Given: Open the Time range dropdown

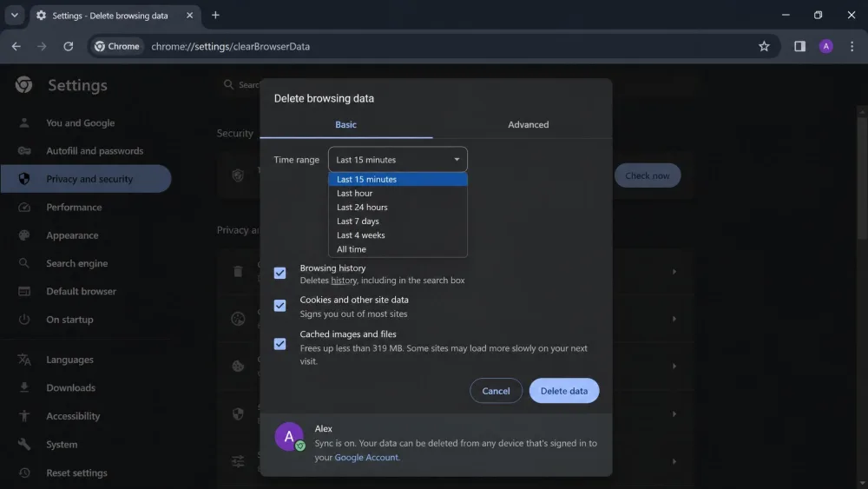Looking at the screenshot, I should pos(398,160).
